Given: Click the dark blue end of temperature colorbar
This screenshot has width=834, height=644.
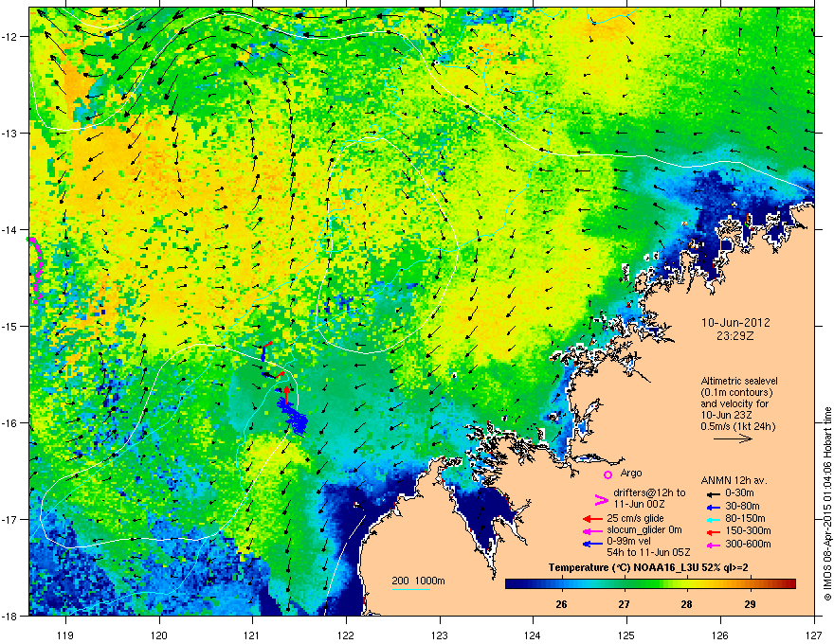Looking at the screenshot, I should pos(512,584).
